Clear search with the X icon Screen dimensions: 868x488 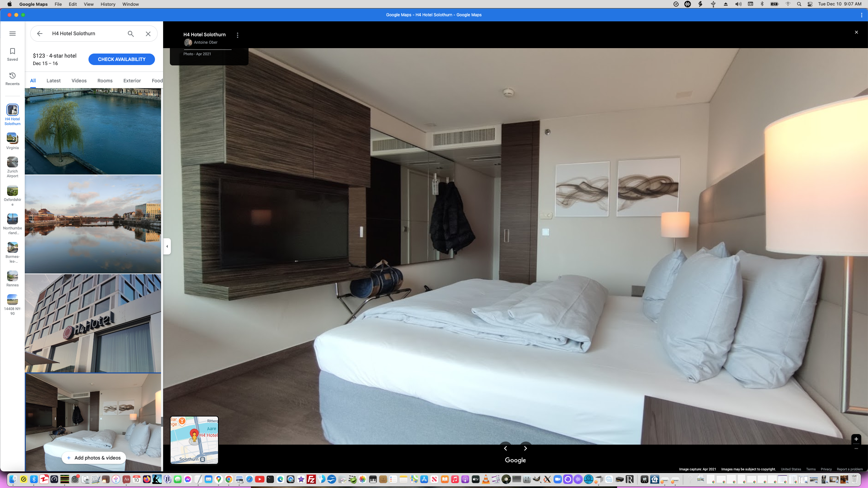click(148, 34)
